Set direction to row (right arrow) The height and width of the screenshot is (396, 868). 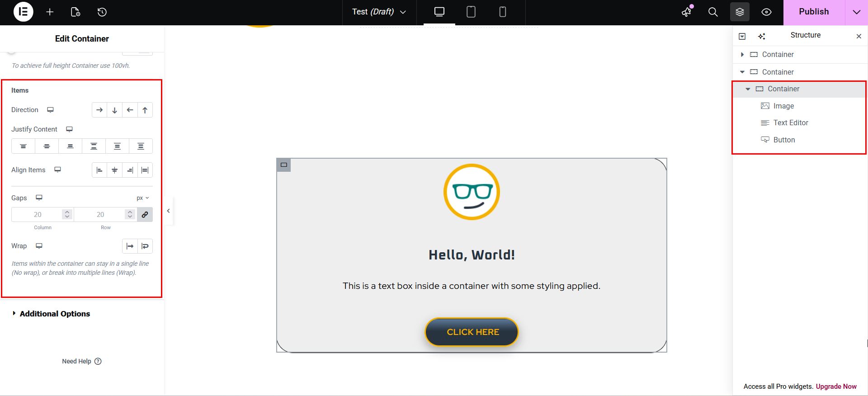click(99, 110)
